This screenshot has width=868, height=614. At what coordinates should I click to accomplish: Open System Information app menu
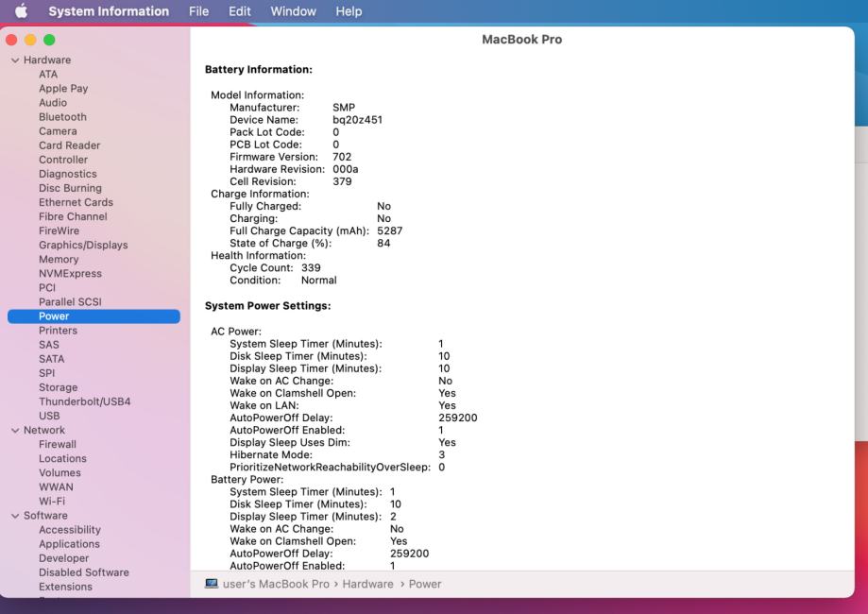point(109,11)
